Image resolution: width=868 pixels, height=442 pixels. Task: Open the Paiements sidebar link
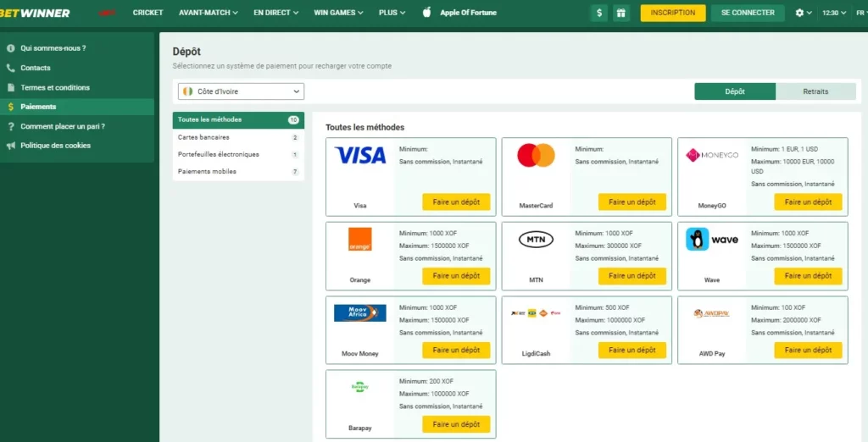click(x=77, y=107)
